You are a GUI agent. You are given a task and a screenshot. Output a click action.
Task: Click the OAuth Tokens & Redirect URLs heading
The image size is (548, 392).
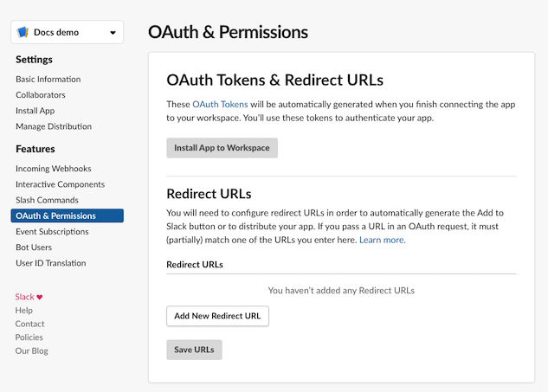pos(274,80)
